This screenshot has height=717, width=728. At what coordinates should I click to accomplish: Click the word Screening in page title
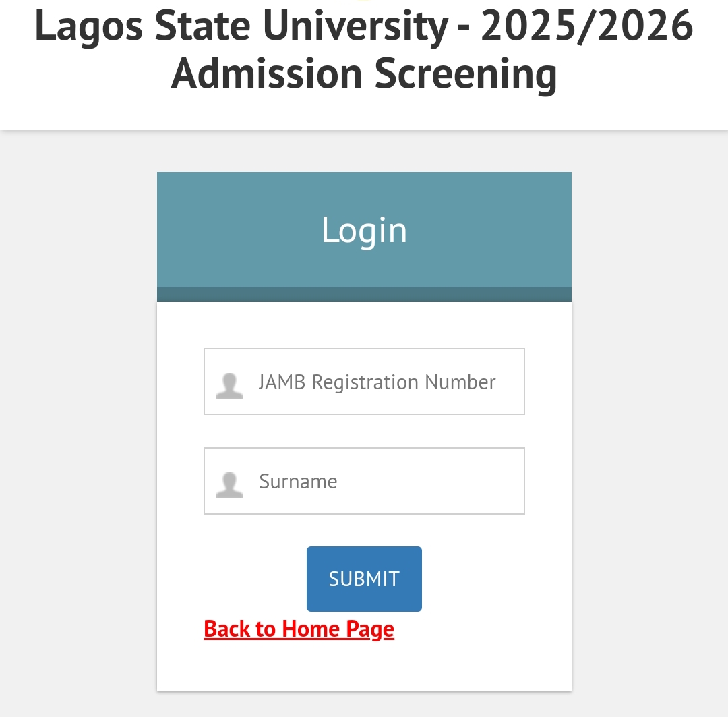coord(466,76)
